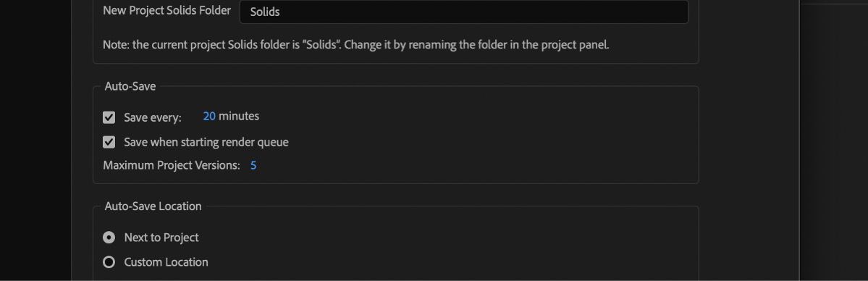868x281 pixels.
Task: Click the New Project Solids Folder text field
Action: (x=464, y=12)
